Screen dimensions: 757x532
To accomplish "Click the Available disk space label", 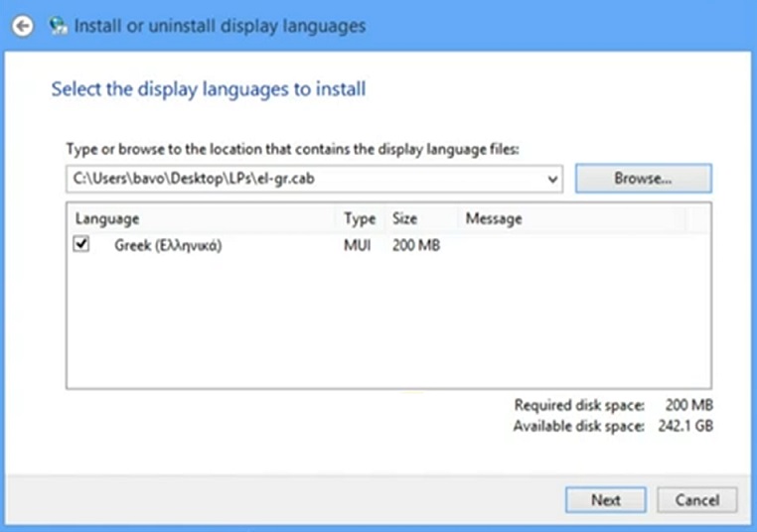I will click(x=579, y=427).
